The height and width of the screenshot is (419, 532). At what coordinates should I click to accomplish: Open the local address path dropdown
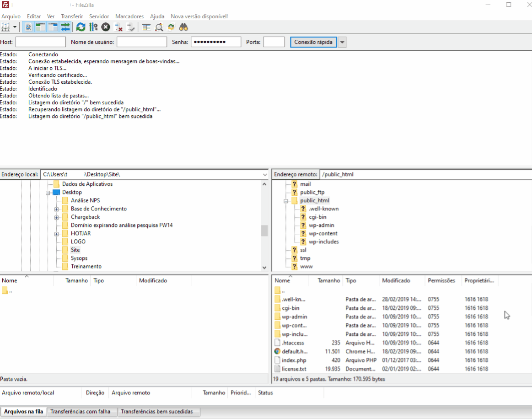click(x=265, y=174)
